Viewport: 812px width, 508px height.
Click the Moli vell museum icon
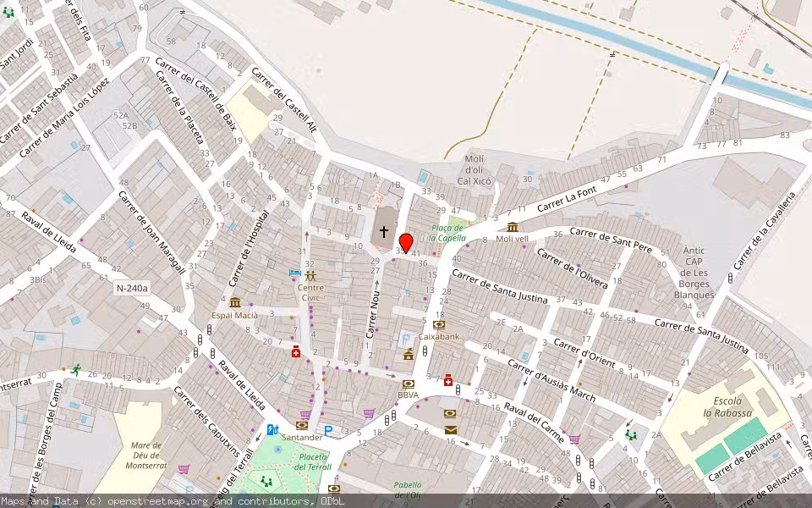514,227
